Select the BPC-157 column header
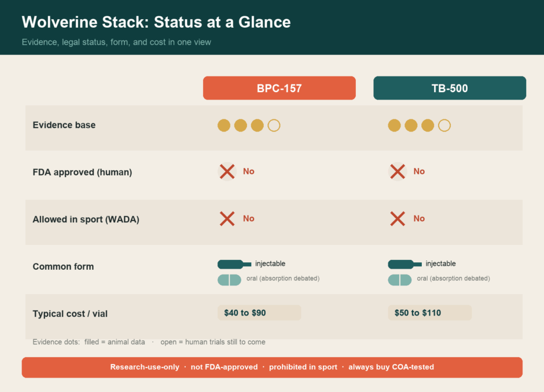544x392 pixels. tap(280, 88)
